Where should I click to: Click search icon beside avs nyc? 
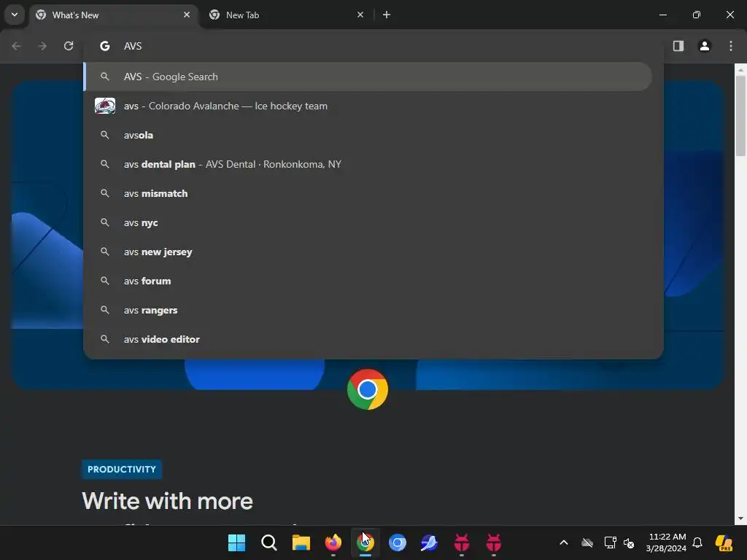[105, 222]
